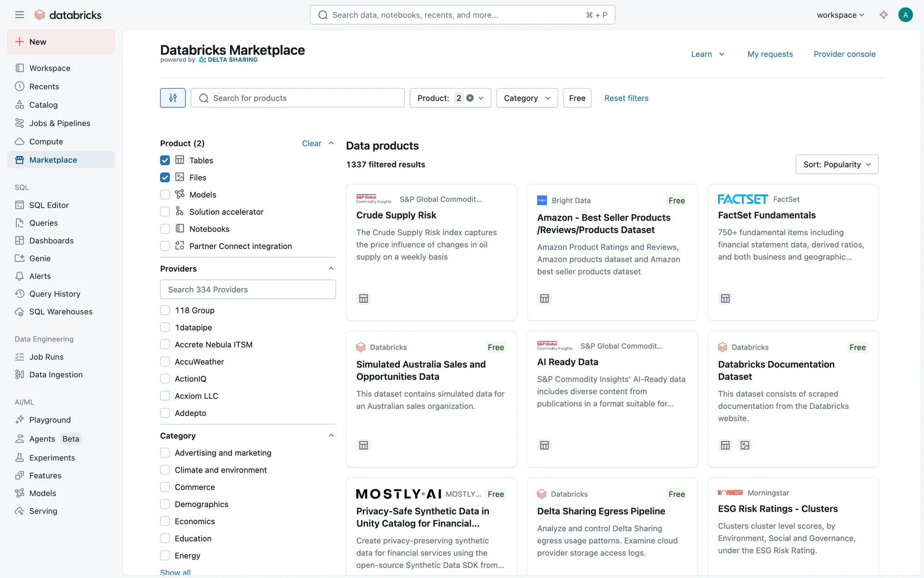Enable the Models product checkbox
The image size is (924, 578).
coord(165,195)
